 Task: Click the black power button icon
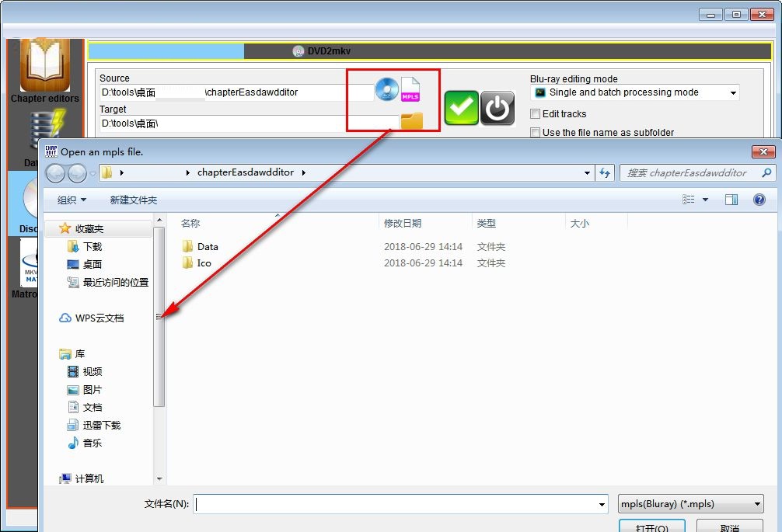[x=497, y=108]
